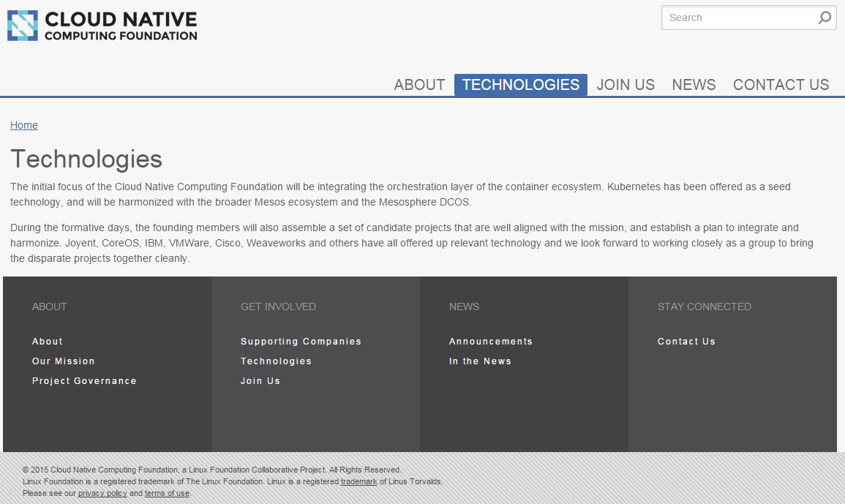Screen dimensions: 845x504
Task: Open the privacy policy link
Action: (102, 493)
